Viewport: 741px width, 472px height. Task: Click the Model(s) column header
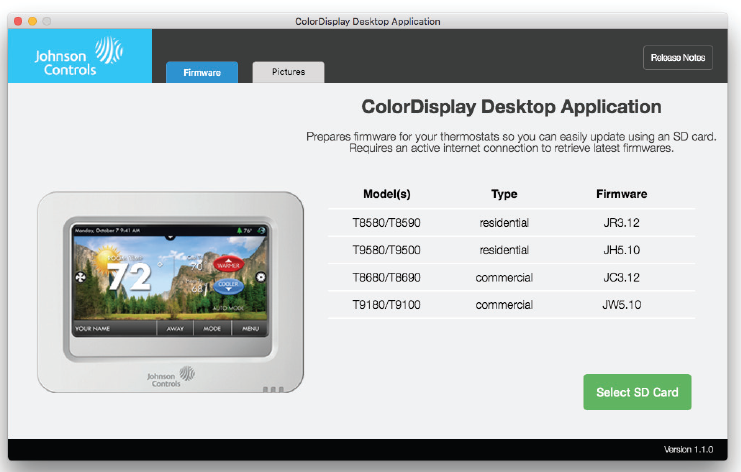point(387,194)
